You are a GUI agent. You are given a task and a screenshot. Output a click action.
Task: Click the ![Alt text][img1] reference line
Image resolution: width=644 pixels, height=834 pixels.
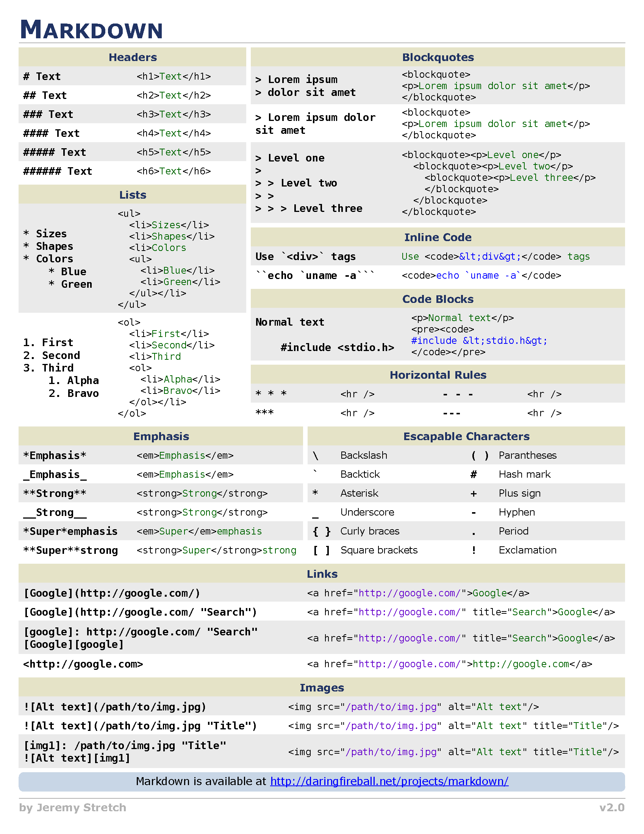tap(76, 758)
